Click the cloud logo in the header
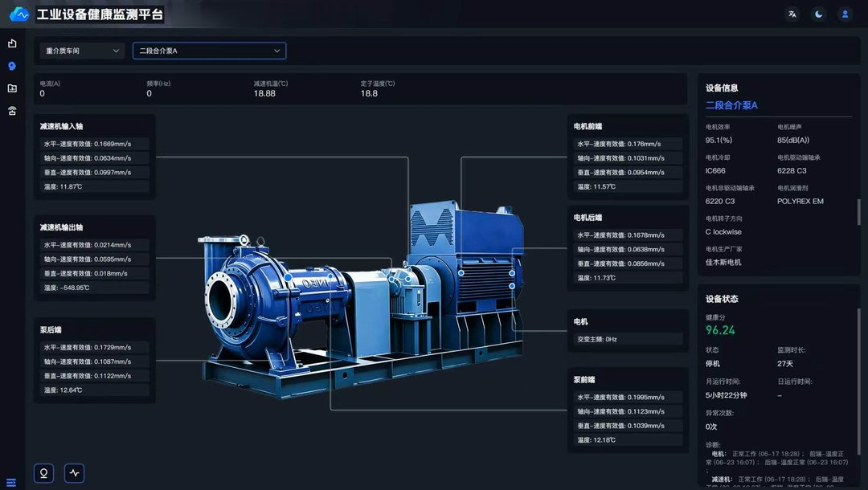 [x=19, y=14]
